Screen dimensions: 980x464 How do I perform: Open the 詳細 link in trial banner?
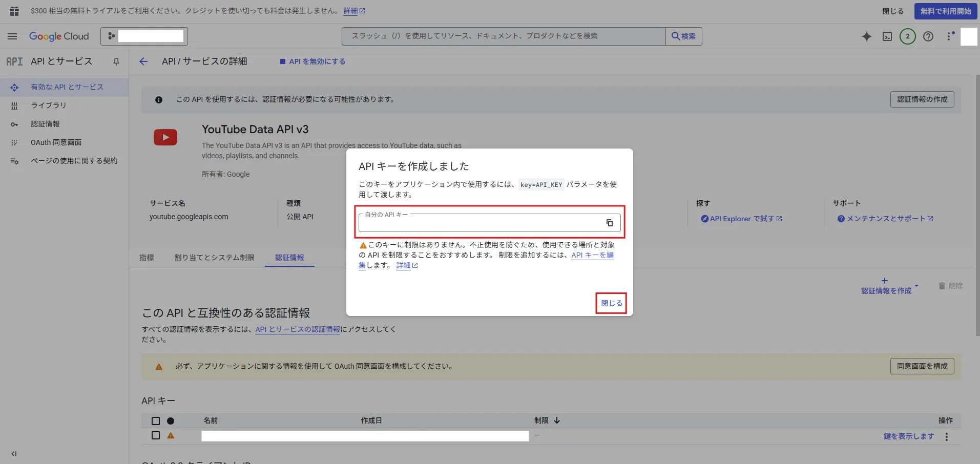(x=354, y=11)
